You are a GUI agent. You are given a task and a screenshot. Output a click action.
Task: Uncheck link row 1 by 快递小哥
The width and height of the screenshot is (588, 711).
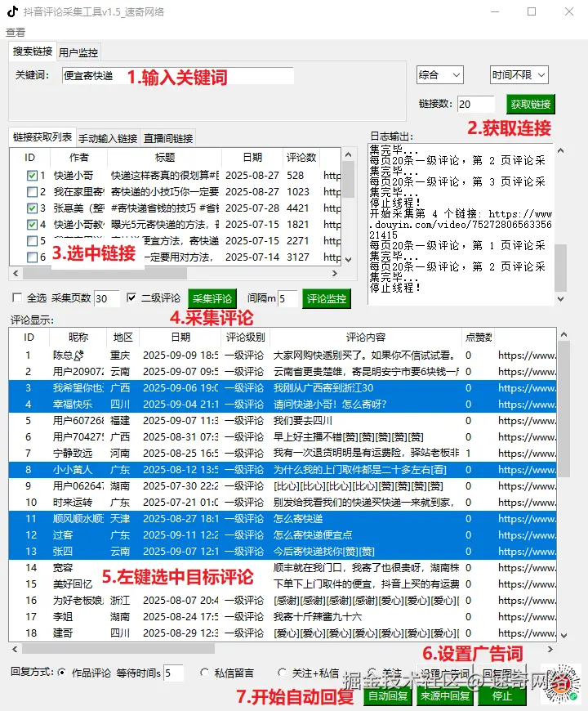pyautogui.click(x=32, y=176)
